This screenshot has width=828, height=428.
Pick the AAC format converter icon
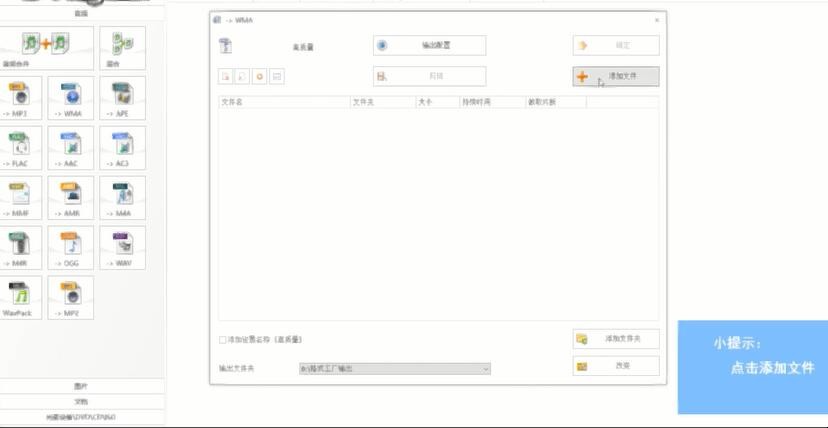tap(71, 148)
